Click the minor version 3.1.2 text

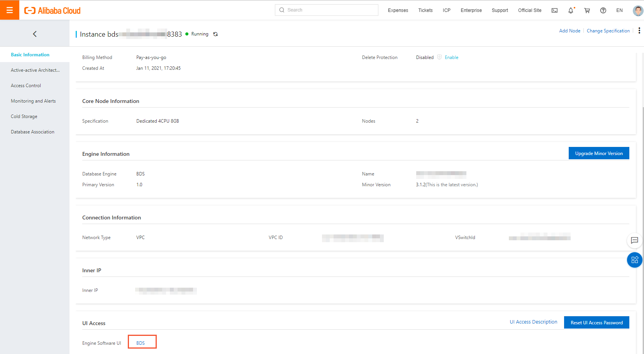click(x=447, y=185)
